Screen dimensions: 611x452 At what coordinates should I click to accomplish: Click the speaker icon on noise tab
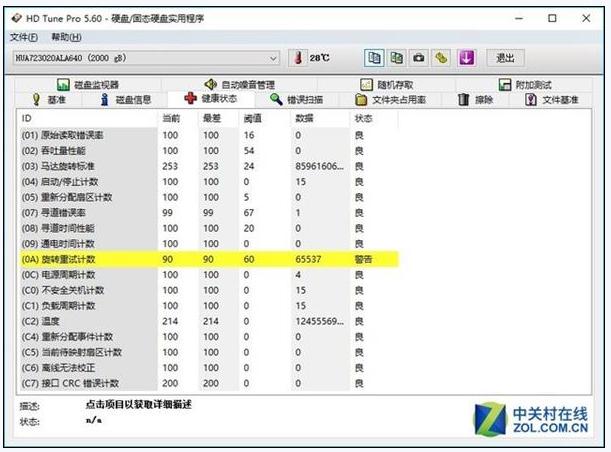[210, 84]
